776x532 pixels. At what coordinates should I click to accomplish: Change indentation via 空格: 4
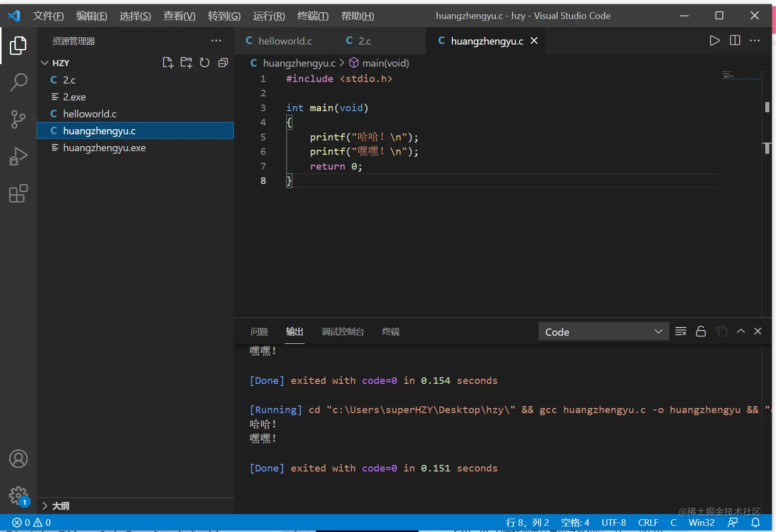point(575,522)
